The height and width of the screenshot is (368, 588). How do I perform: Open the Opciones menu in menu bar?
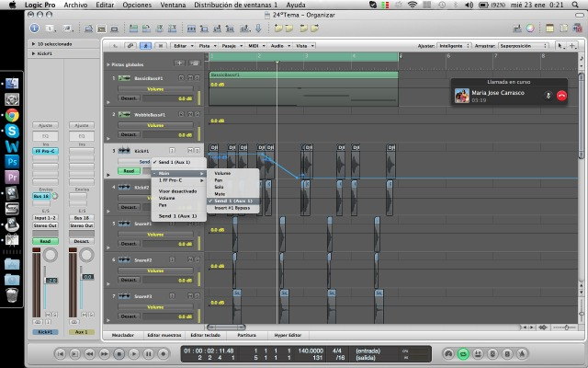pyautogui.click(x=137, y=5)
